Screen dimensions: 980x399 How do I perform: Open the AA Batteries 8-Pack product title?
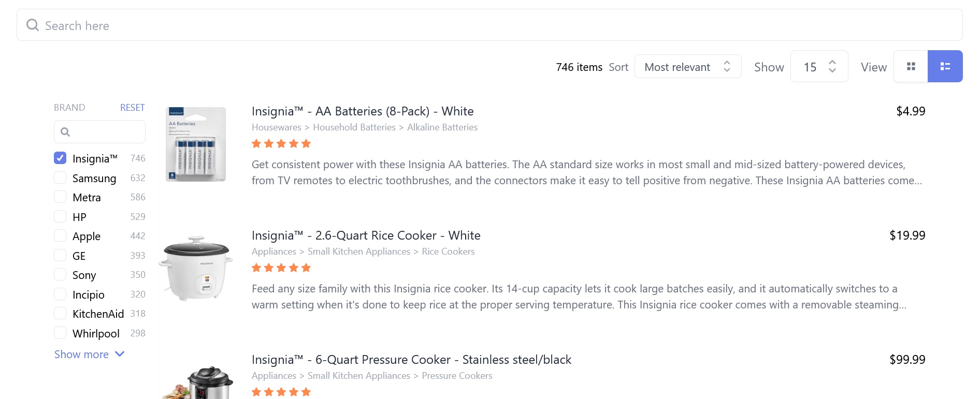coord(363,111)
